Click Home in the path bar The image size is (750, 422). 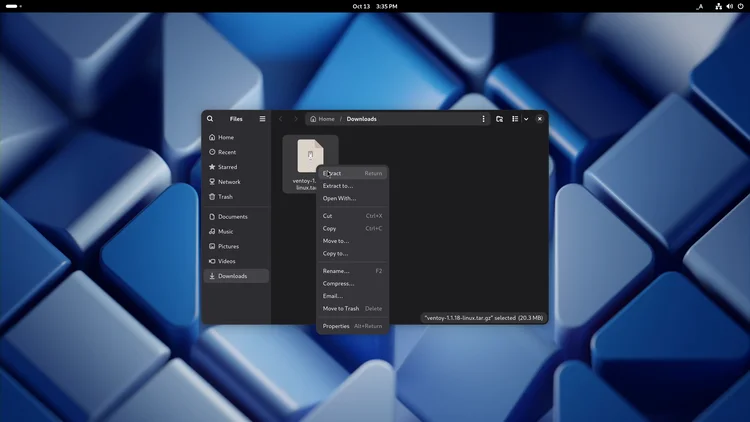322,119
